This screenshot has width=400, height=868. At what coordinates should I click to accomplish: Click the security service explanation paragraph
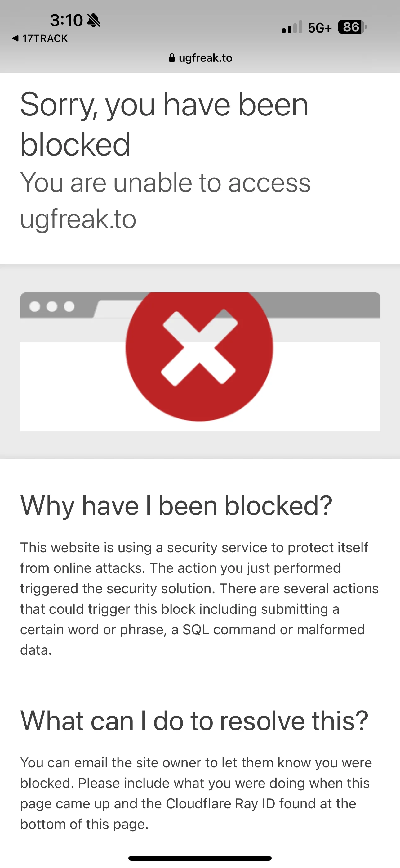point(199,599)
